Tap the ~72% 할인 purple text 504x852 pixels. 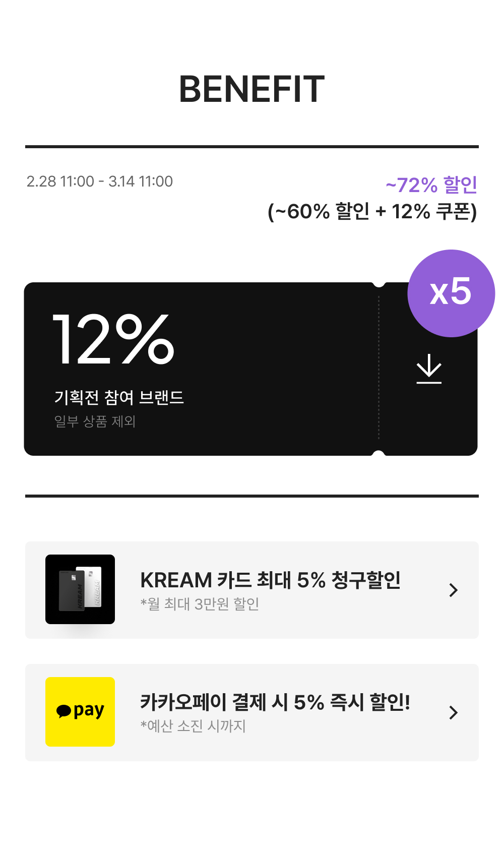click(431, 185)
